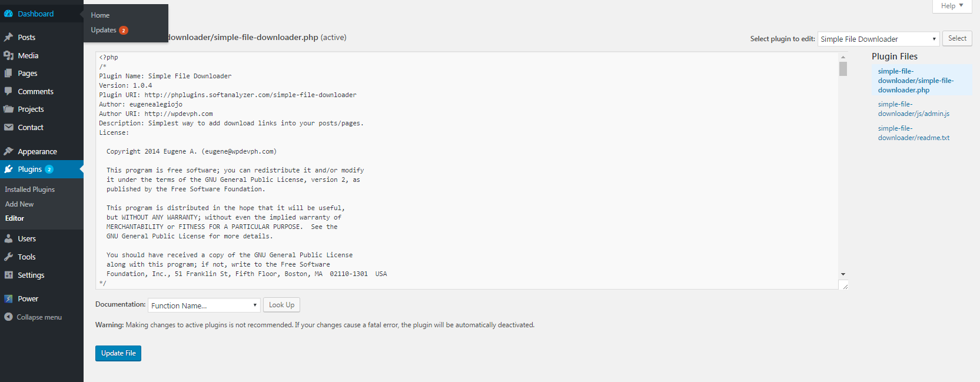Open the Settings icon
This screenshot has width=980, height=382.
[x=9, y=275]
